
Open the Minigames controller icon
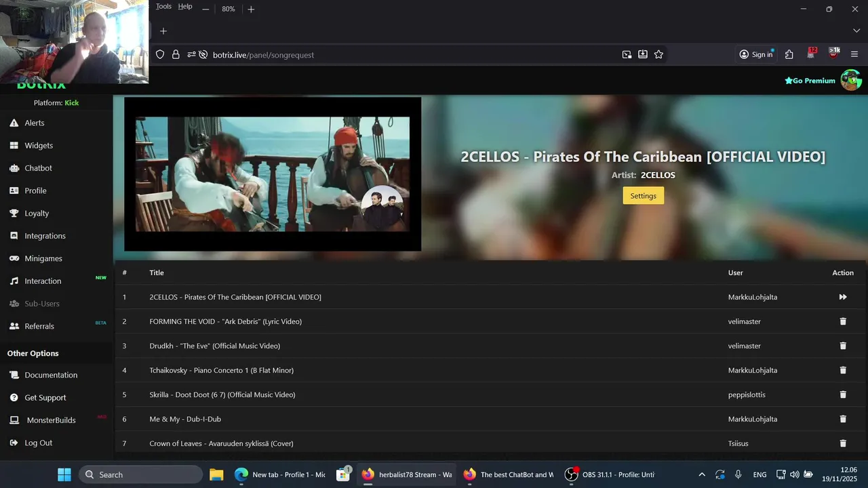(14, 258)
